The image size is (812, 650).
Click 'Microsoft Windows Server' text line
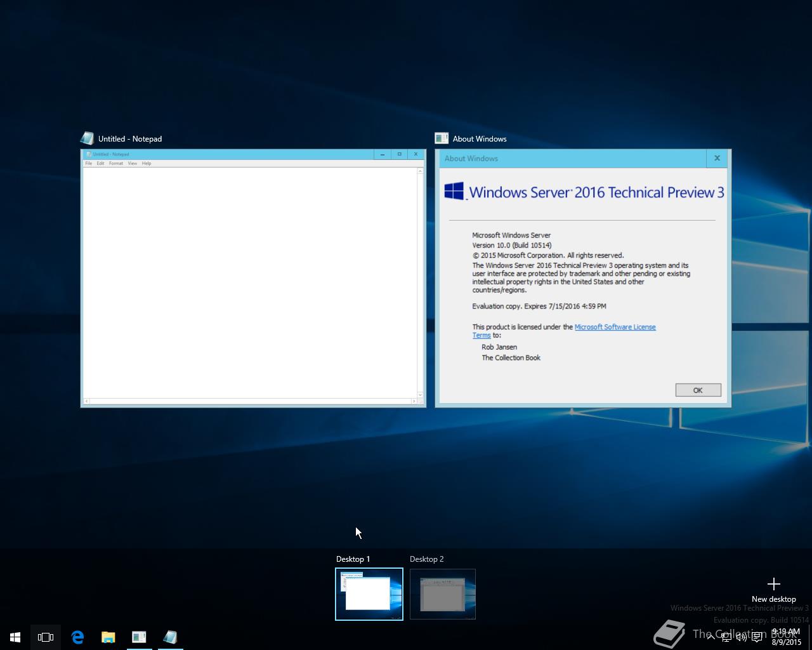click(511, 235)
